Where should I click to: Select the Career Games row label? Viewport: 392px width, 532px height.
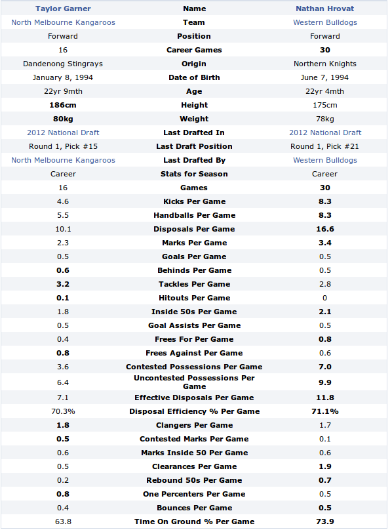194,50
